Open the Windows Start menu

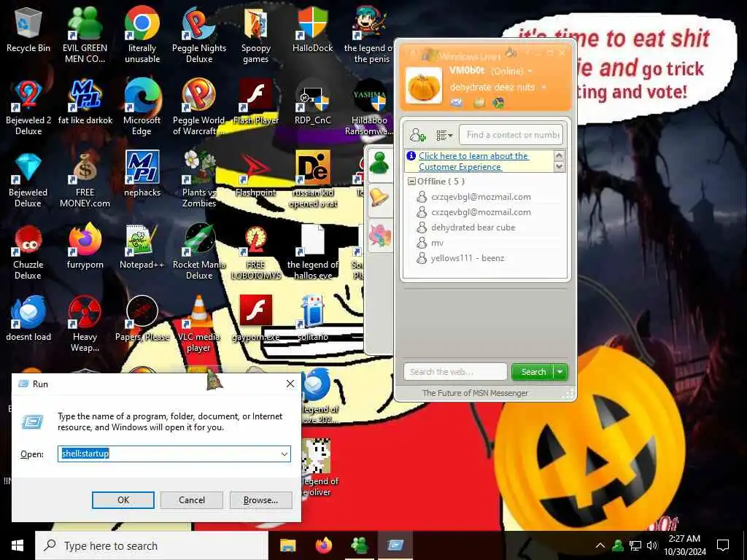tap(18, 545)
